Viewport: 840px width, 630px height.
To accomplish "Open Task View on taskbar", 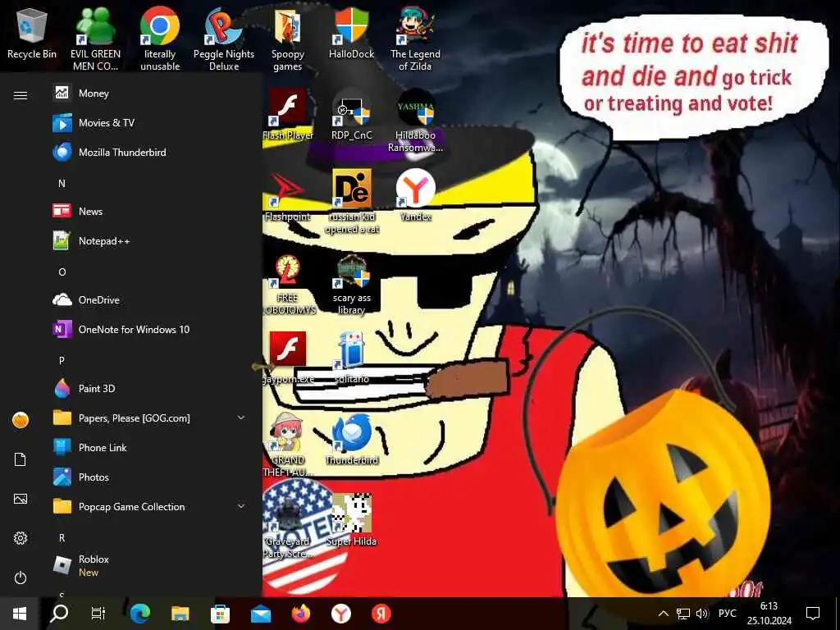I will [x=98, y=614].
